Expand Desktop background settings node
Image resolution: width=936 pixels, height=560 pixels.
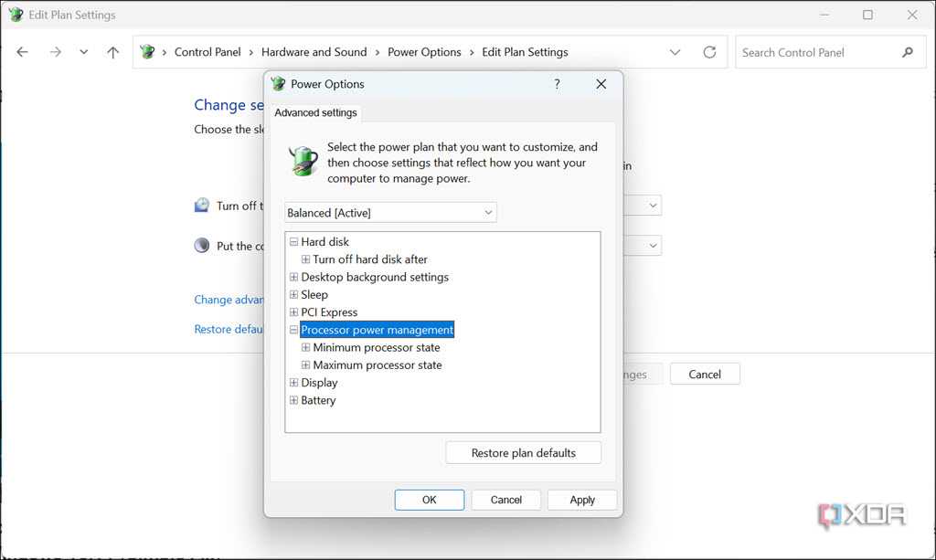293,277
